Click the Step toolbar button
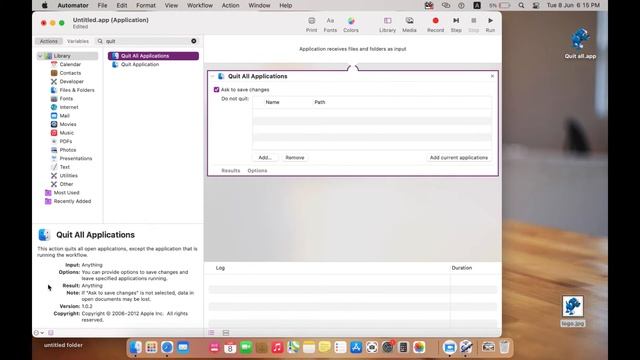Screen dimensions: 640x360 [x=456, y=24]
